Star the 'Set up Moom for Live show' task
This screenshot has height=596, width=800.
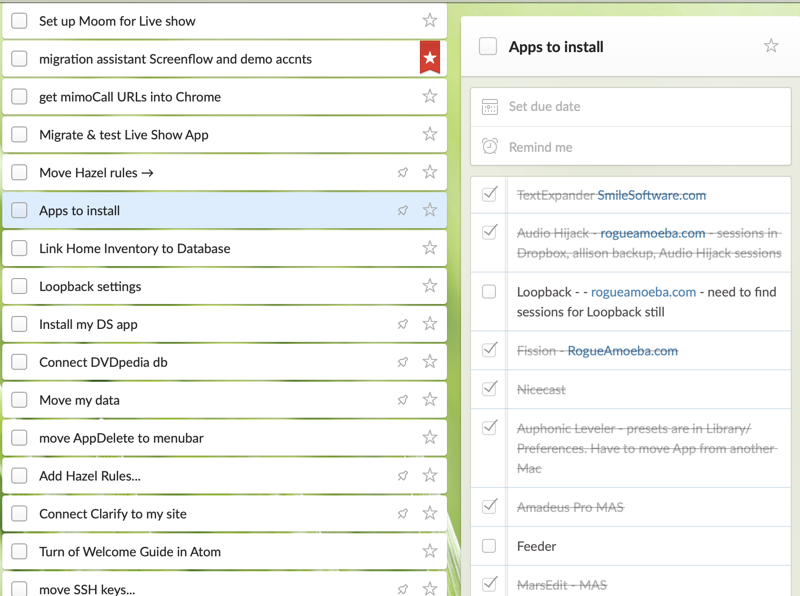[x=429, y=20]
